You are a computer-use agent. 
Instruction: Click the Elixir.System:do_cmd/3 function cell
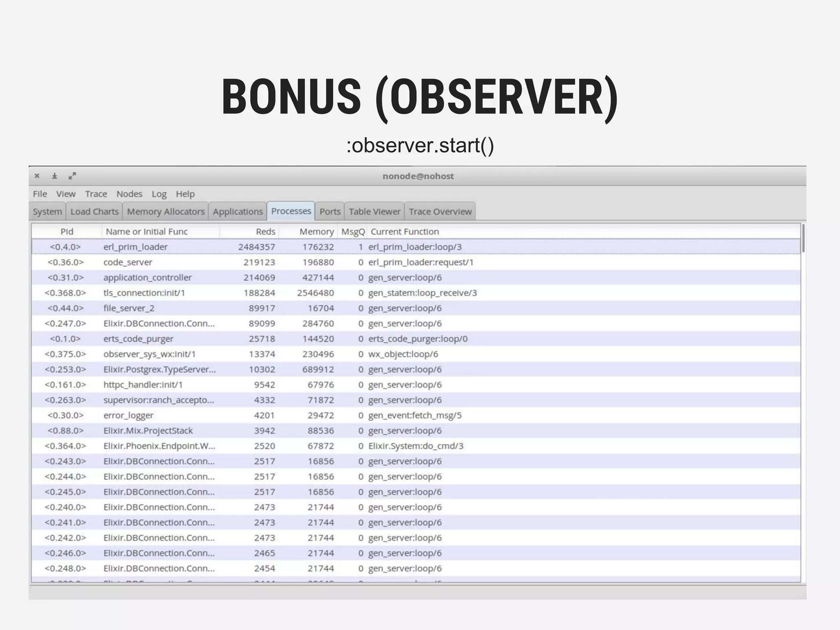tap(416, 446)
